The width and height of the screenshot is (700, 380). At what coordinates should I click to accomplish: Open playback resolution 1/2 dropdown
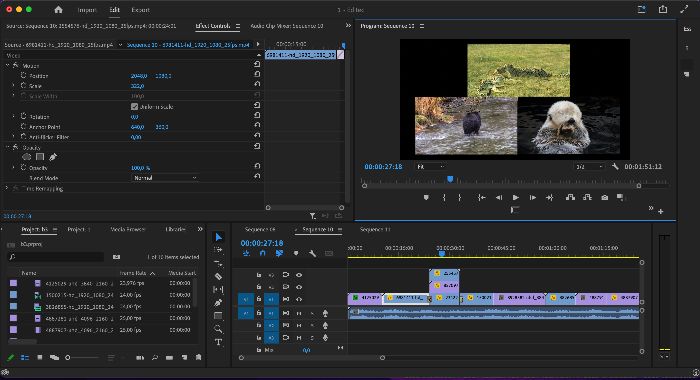point(589,167)
